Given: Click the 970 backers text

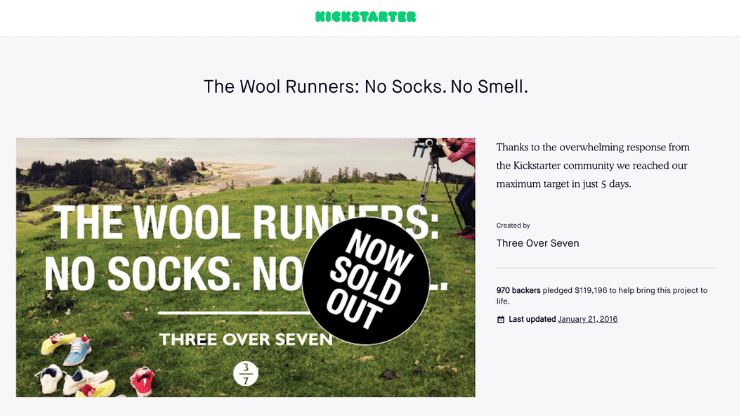Looking at the screenshot, I should coord(518,290).
